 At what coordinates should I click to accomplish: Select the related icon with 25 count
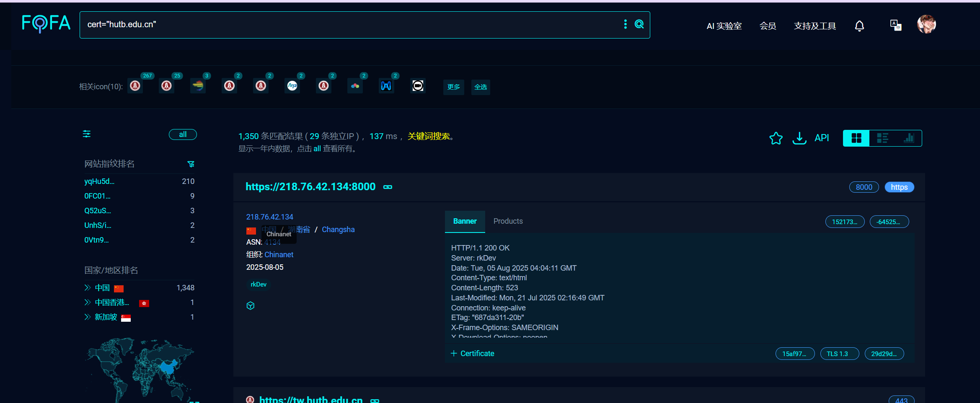tap(166, 86)
